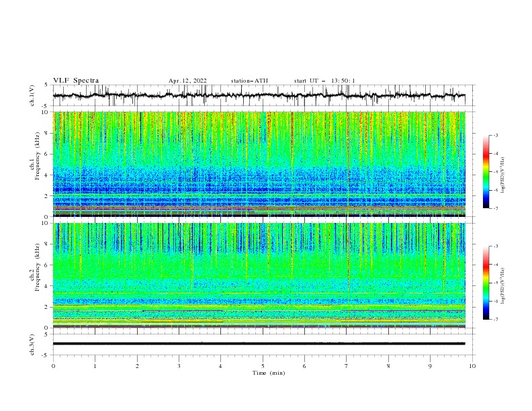Click the 'Time (min)' axis label
532x411 pixels.
(269, 373)
